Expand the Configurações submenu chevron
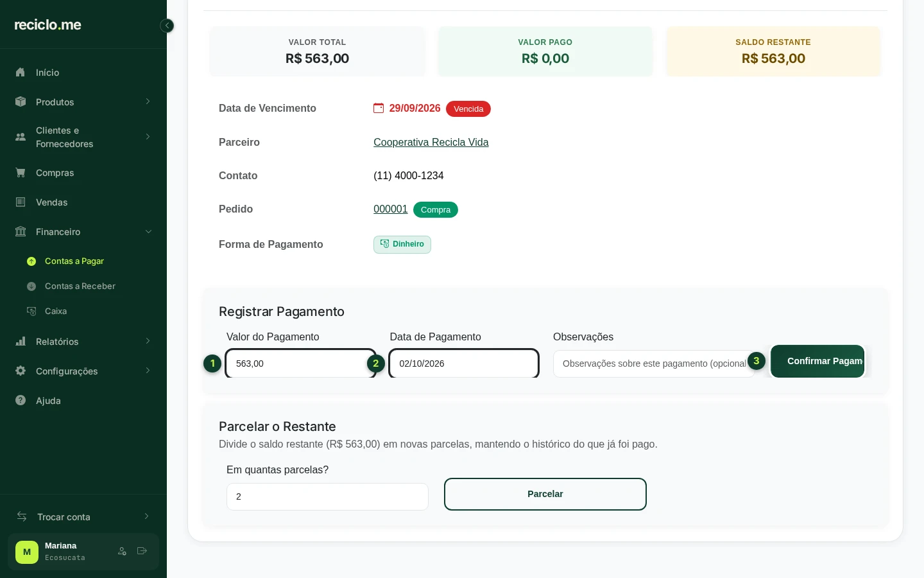The image size is (924, 578). click(x=148, y=371)
